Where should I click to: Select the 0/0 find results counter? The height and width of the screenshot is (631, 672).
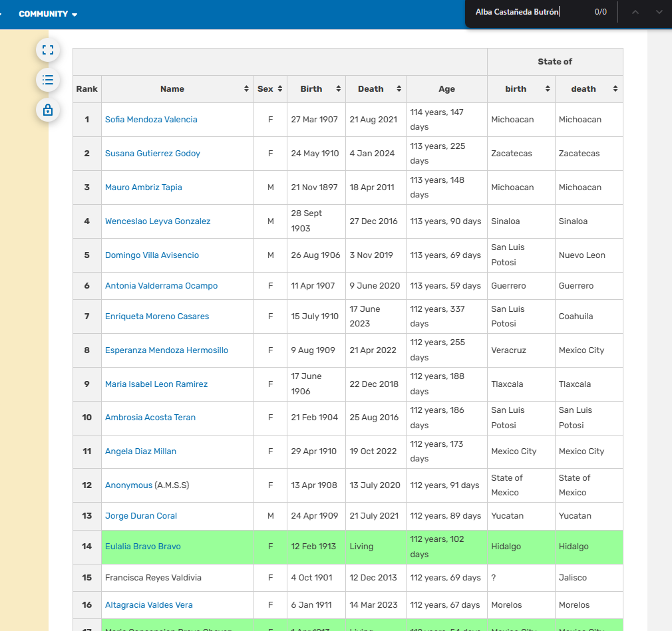(x=600, y=12)
